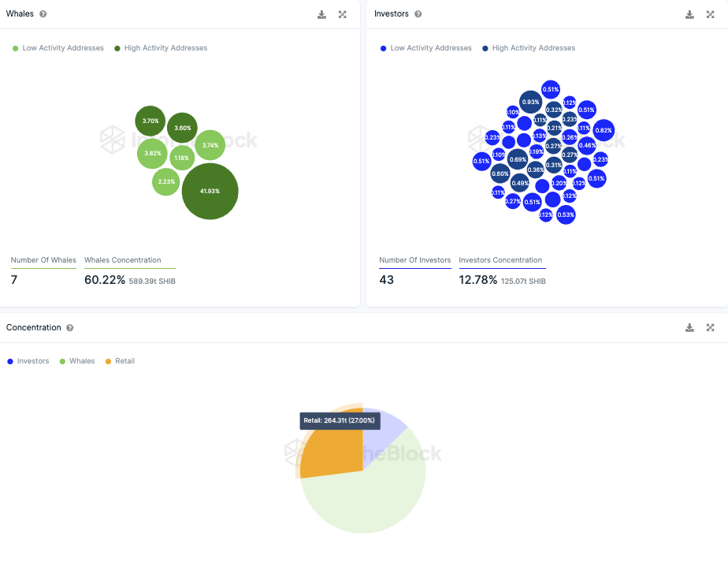The height and width of the screenshot is (563, 728).
Task: Select the 0.60% investor bubble
Action: pyautogui.click(x=500, y=173)
